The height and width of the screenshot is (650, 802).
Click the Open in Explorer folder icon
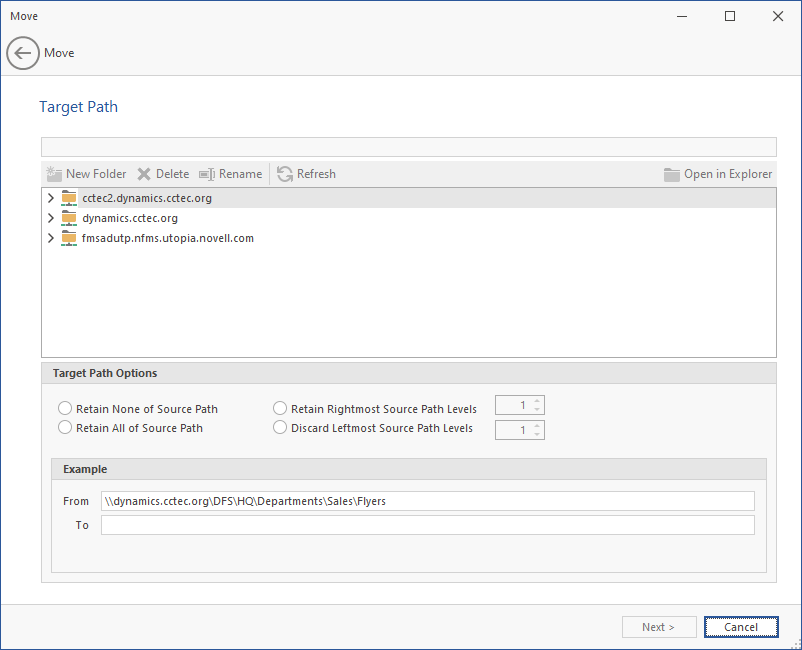tap(672, 174)
